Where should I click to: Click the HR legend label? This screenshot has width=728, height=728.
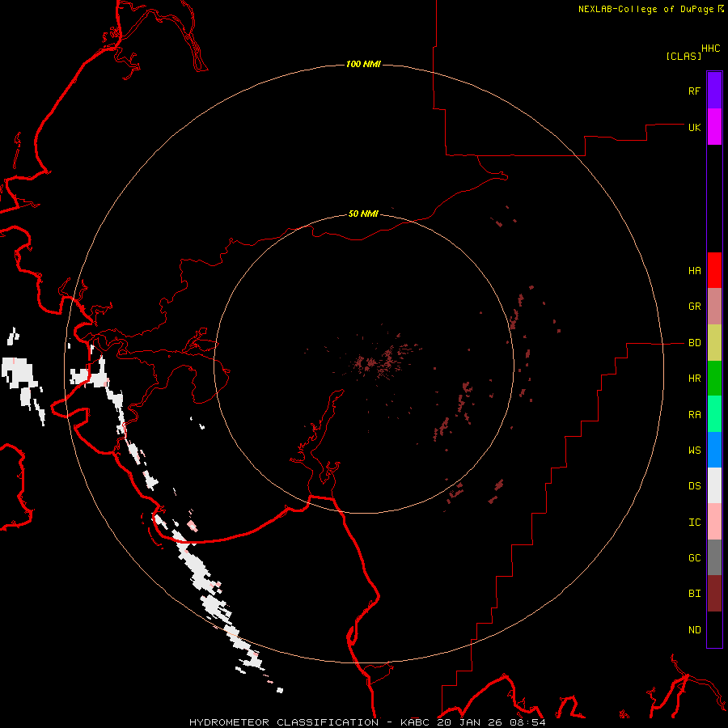(x=694, y=379)
